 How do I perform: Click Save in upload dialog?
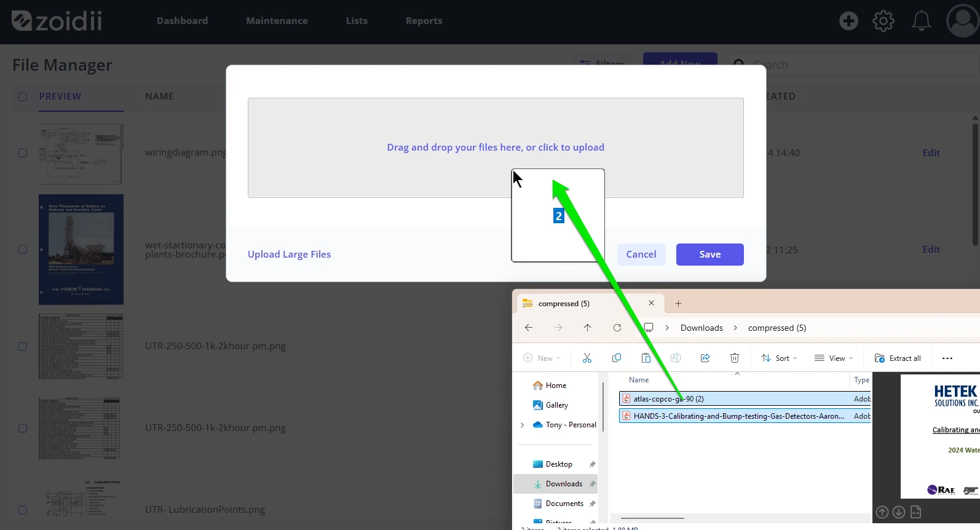[710, 255]
